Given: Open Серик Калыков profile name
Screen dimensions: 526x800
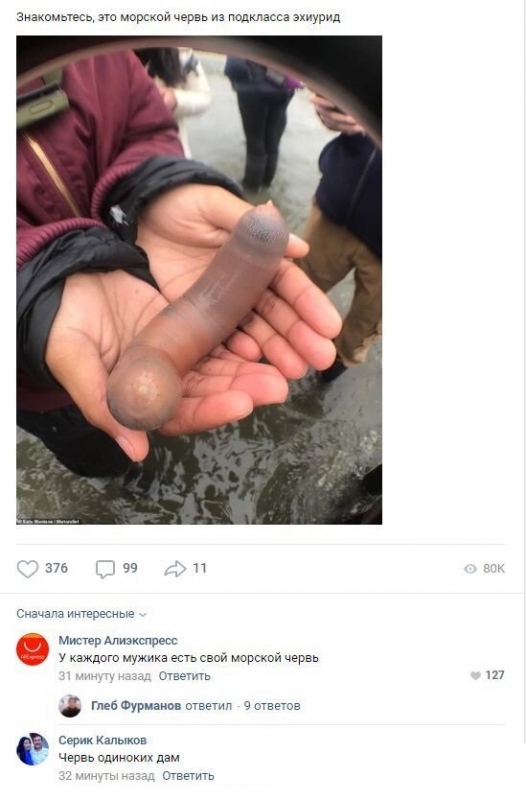Looking at the screenshot, I should click(x=103, y=740).
